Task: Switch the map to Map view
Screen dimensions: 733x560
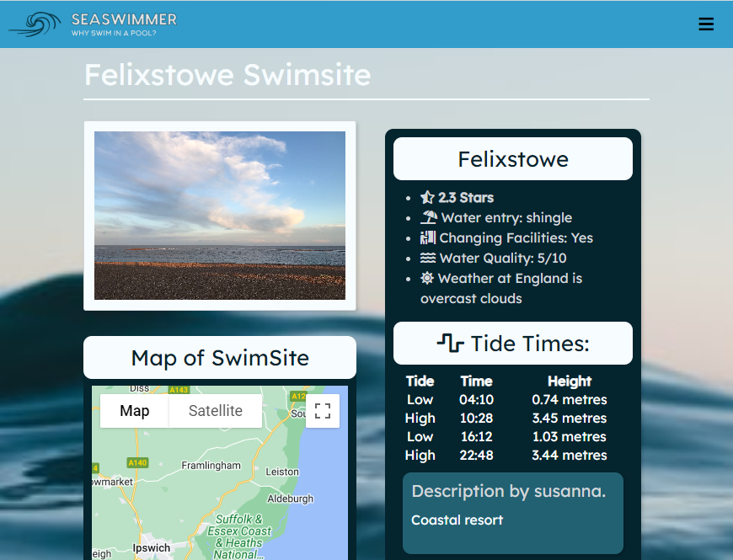Action: pos(135,411)
